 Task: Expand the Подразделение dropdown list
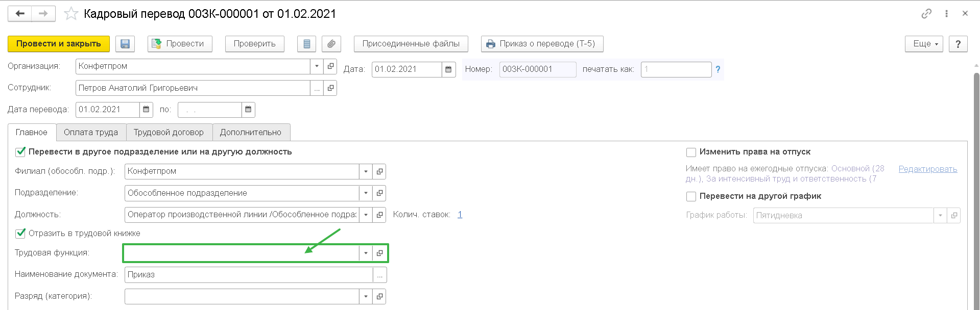click(x=366, y=193)
